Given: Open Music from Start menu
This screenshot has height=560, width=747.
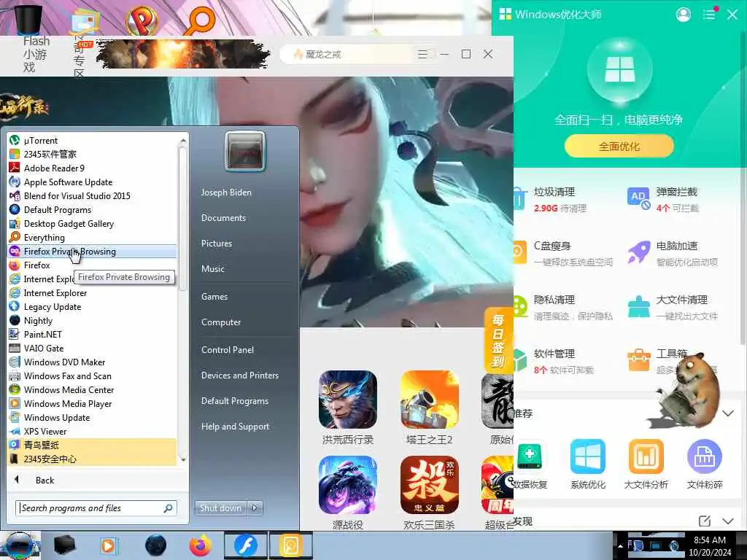Looking at the screenshot, I should (213, 269).
